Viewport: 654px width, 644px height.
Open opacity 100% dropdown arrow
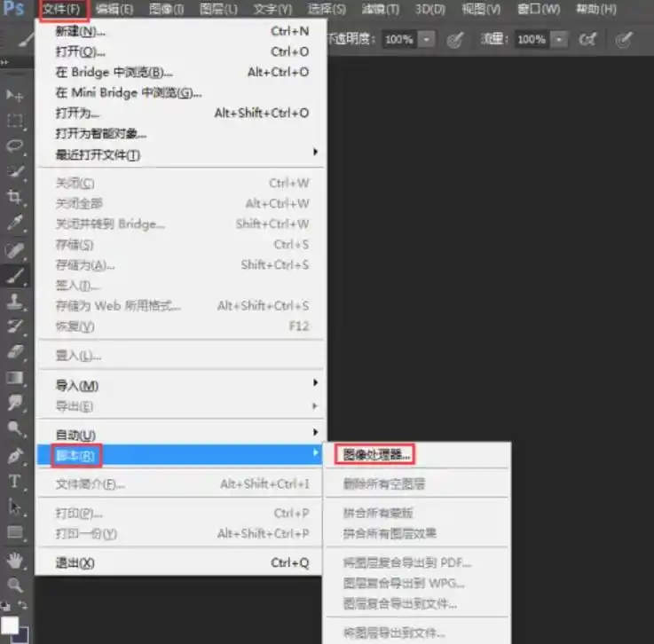click(x=426, y=40)
